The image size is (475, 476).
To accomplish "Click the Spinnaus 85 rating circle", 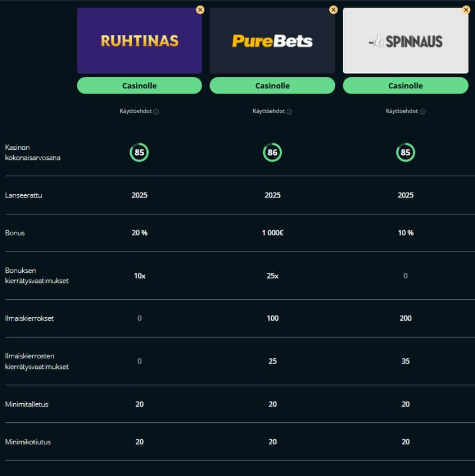I will point(405,153).
